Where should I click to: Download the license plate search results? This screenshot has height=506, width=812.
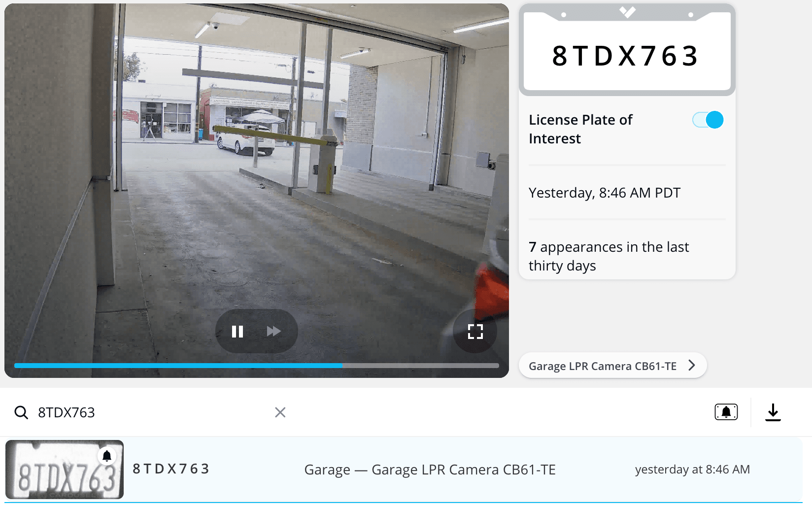pyautogui.click(x=774, y=412)
